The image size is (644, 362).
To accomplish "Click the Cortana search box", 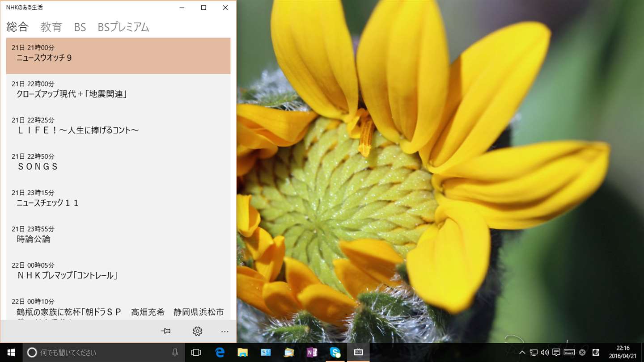I will [x=103, y=353].
